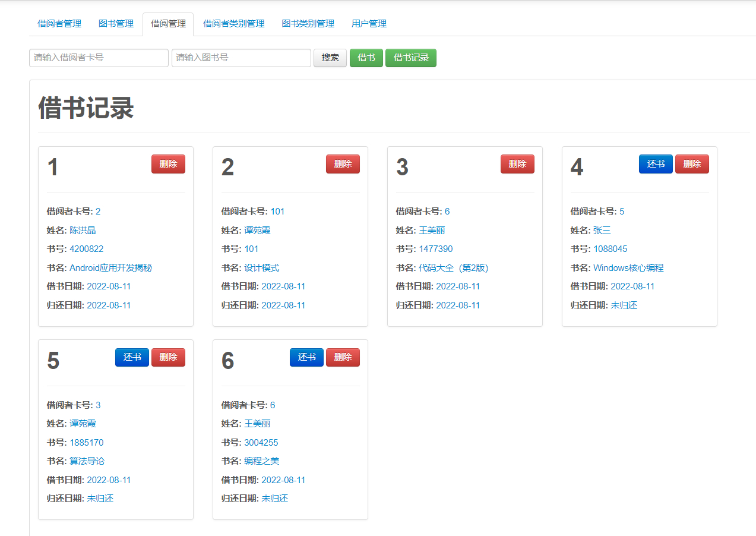
Task: Click the 搜索 button
Action: [330, 58]
